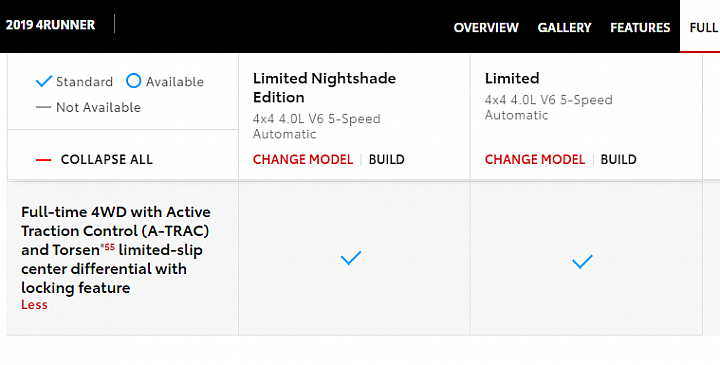720x365 pixels.
Task: Click the red minus icon beside Collapse All
Action: [x=43, y=160]
